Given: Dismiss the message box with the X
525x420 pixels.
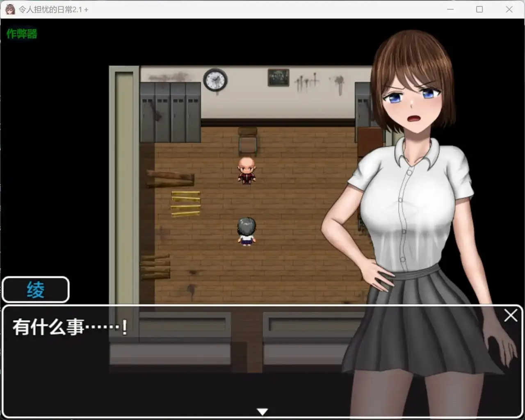Looking at the screenshot, I should click(511, 316).
